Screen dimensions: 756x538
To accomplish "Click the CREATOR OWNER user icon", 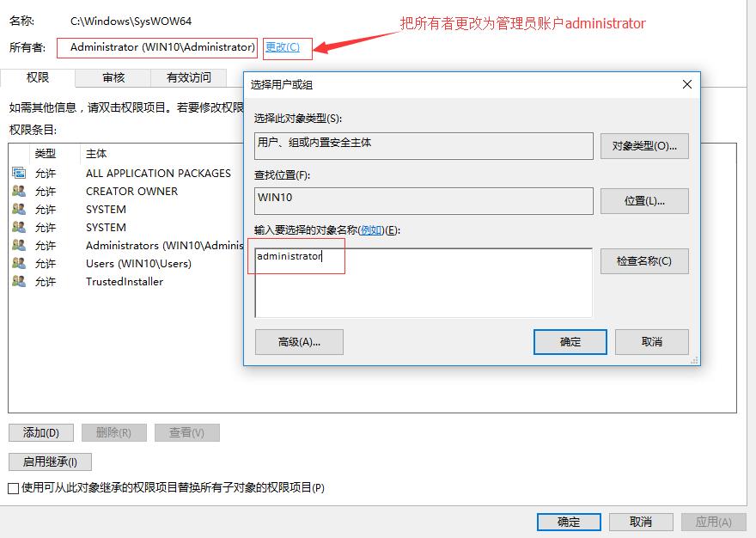I will tap(21, 191).
